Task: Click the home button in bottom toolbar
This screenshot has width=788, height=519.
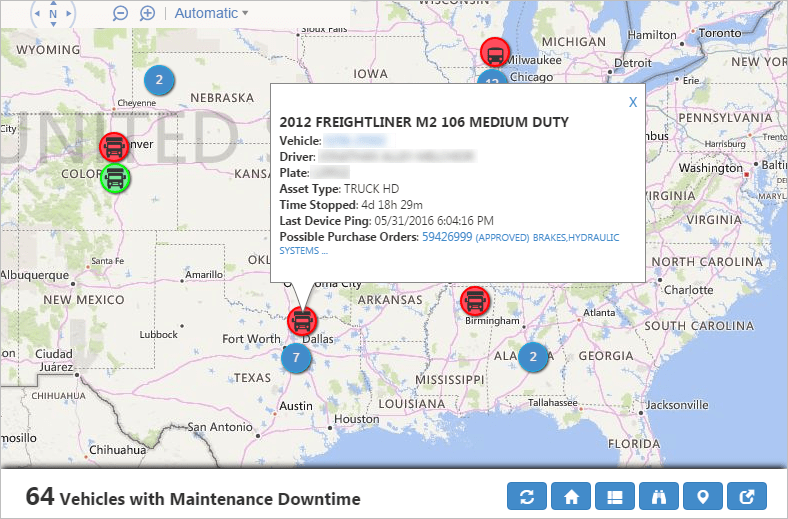Action: (571, 496)
